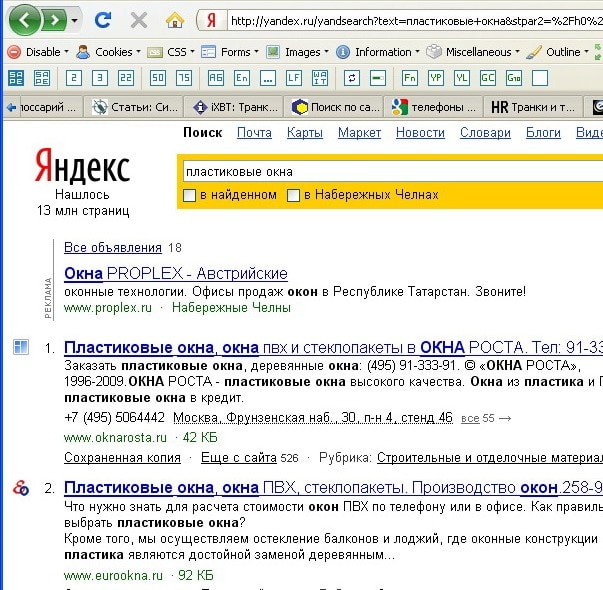Click the Stop loading icon
This screenshot has width=603, height=590.
coord(138,19)
